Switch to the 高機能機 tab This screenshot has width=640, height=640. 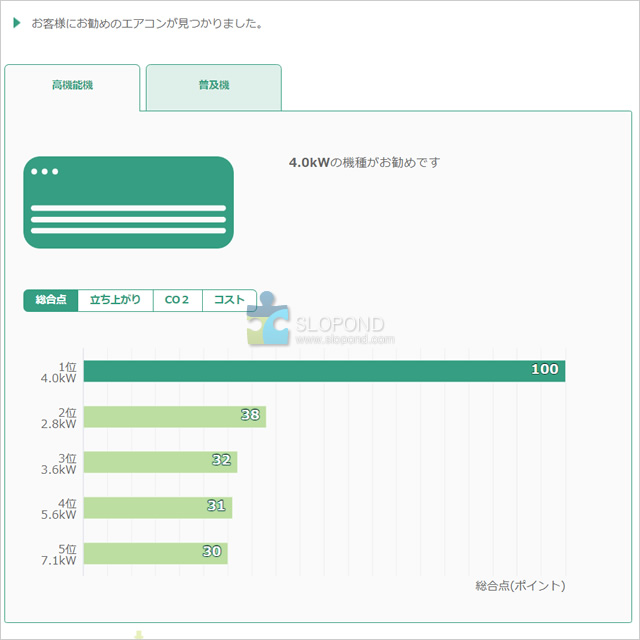[x=72, y=86]
